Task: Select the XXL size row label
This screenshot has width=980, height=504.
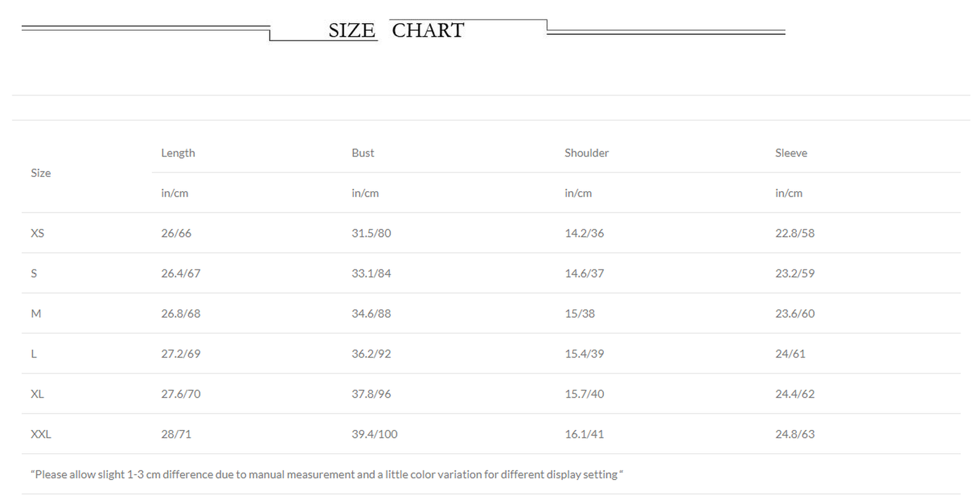Action: [41, 434]
